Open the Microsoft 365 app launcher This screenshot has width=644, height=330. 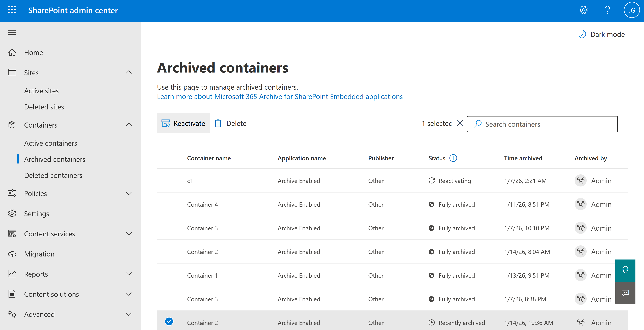(x=12, y=10)
